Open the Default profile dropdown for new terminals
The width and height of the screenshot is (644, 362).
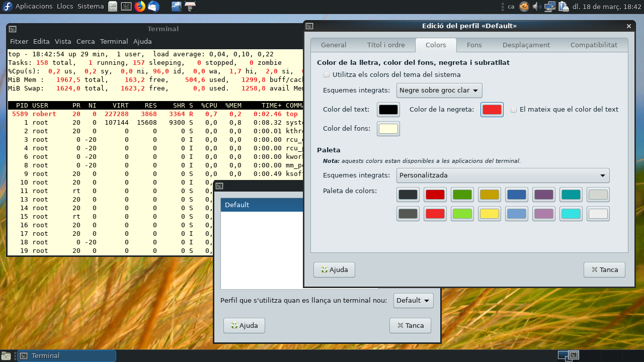point(413,300)
